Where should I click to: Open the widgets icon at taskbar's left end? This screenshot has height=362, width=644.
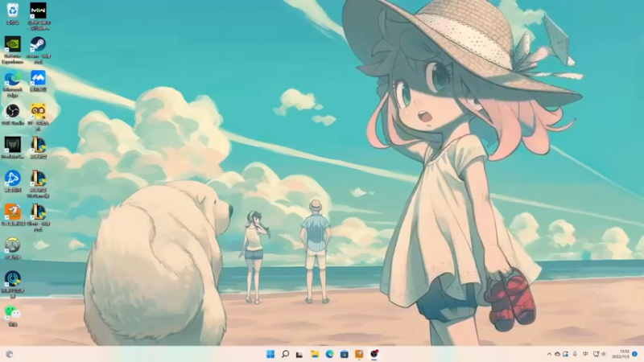click(9, 354)
